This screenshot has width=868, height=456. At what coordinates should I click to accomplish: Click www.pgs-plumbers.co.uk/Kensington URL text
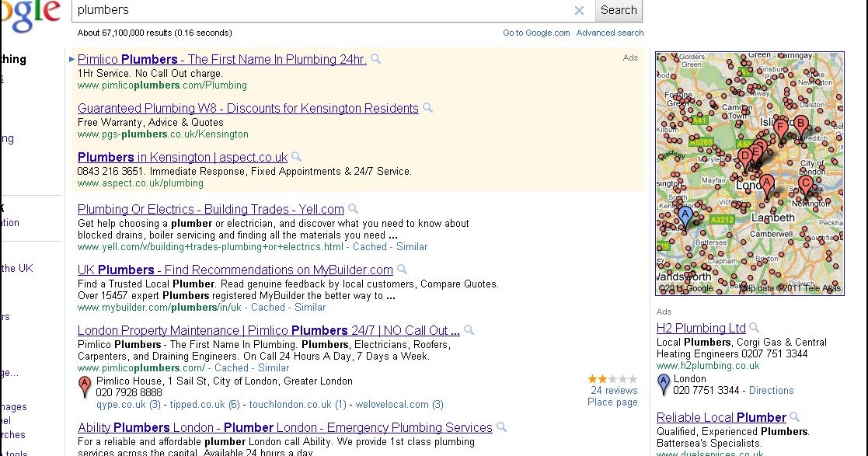[162, 134]
